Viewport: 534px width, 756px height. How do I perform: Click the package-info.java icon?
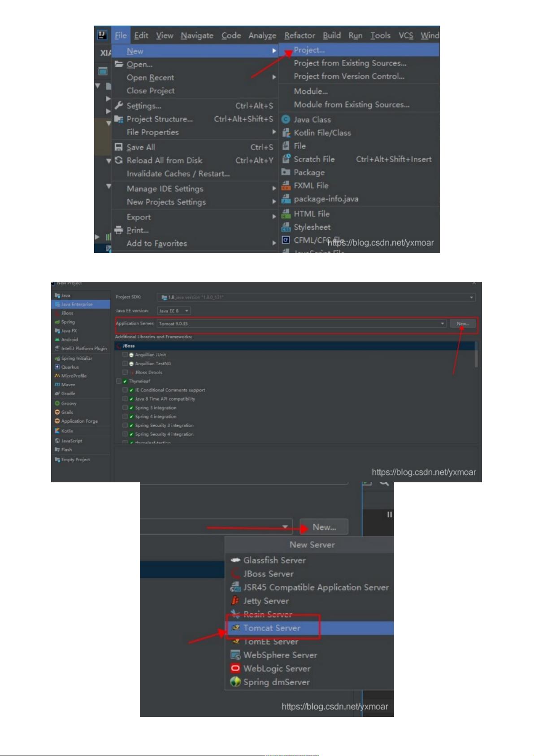click(x=286, y=199)
